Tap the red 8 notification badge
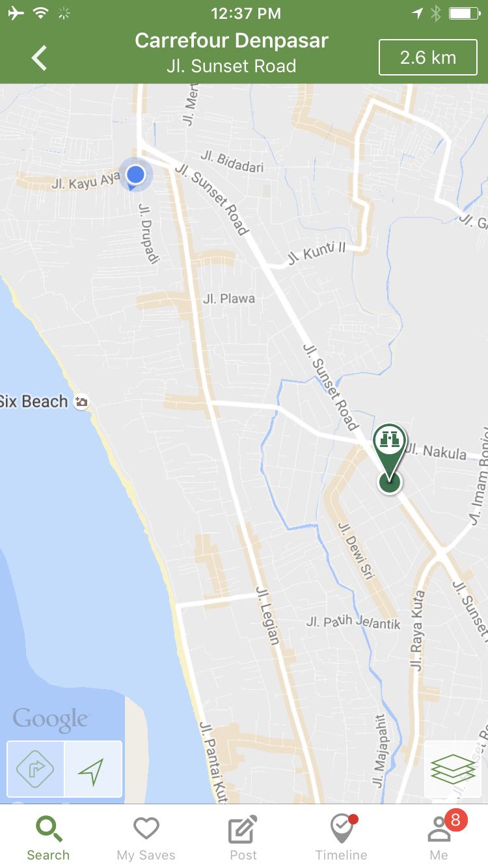The height and width of the screenshot is (868, 488). pos(456,820)
